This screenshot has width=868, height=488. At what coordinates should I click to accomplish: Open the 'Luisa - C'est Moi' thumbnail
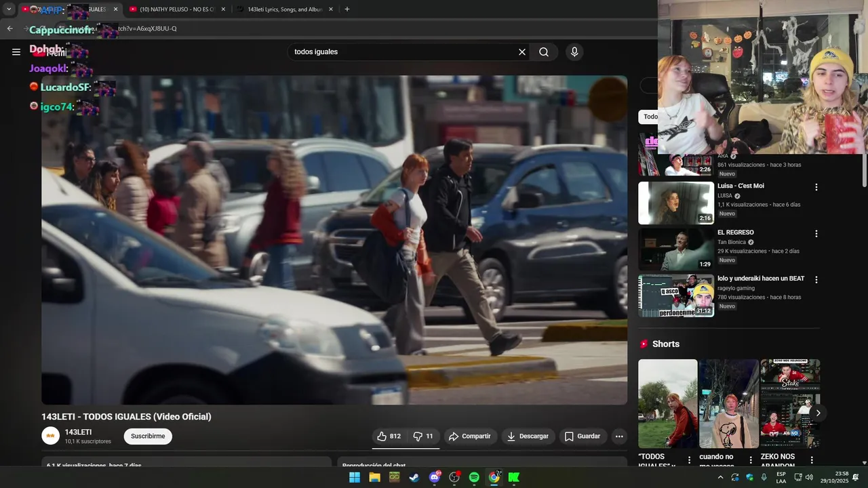click(x=676, y=203)
